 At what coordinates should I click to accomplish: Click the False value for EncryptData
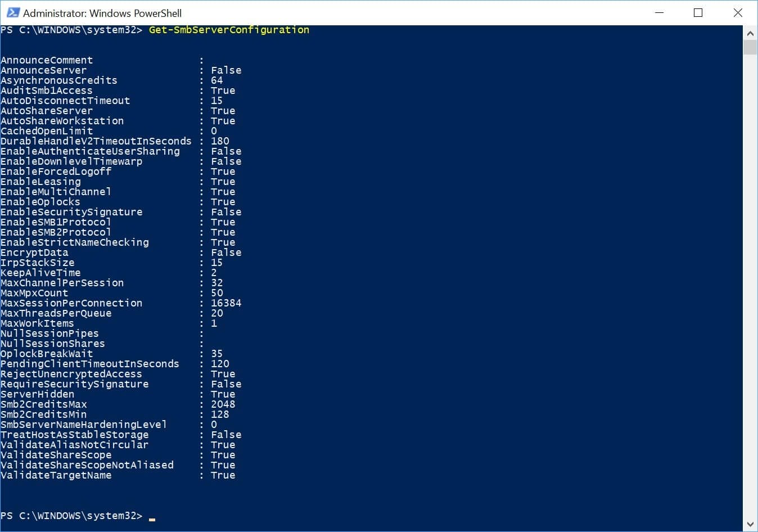[226, 253]
